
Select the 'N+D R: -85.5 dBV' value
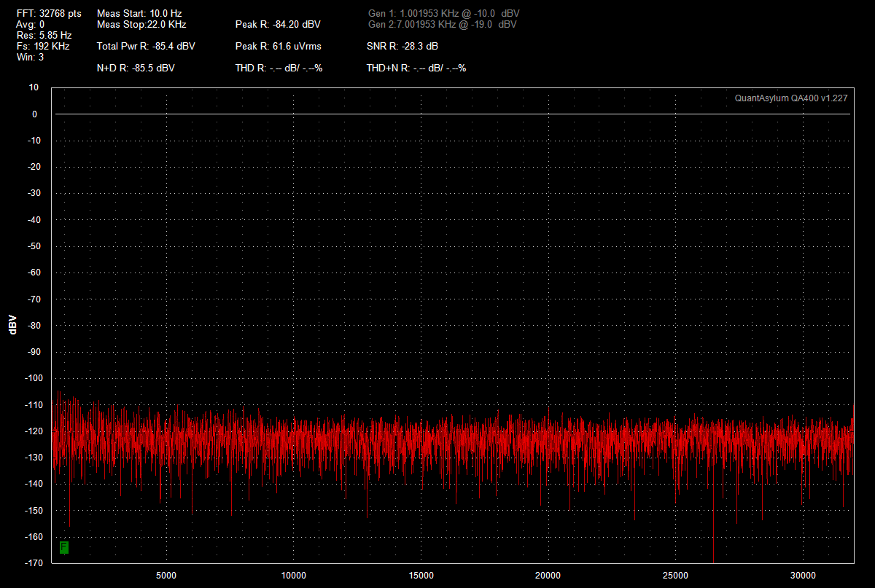coord(136,68)
